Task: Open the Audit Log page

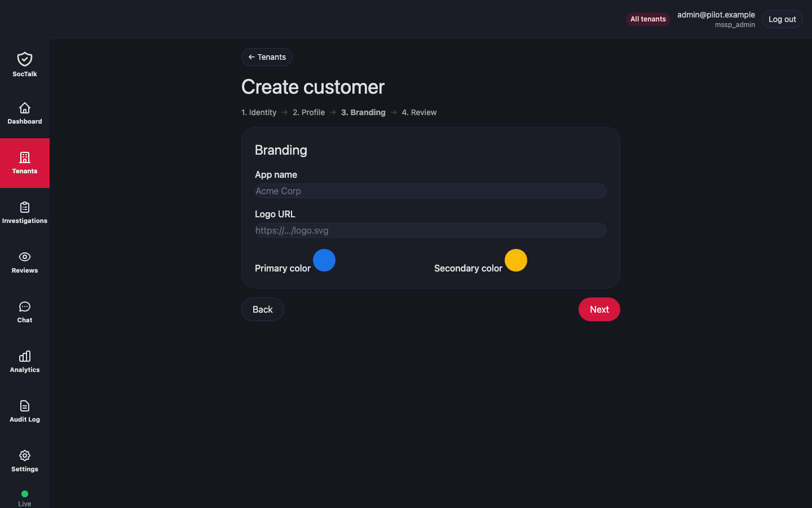Action: point(25,411)
